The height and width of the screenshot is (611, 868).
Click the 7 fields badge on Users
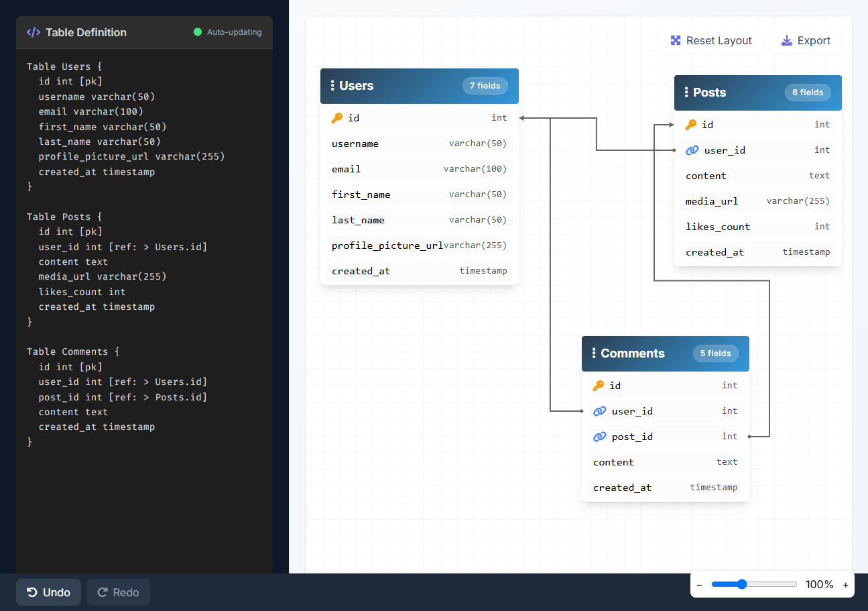point(485,86)
